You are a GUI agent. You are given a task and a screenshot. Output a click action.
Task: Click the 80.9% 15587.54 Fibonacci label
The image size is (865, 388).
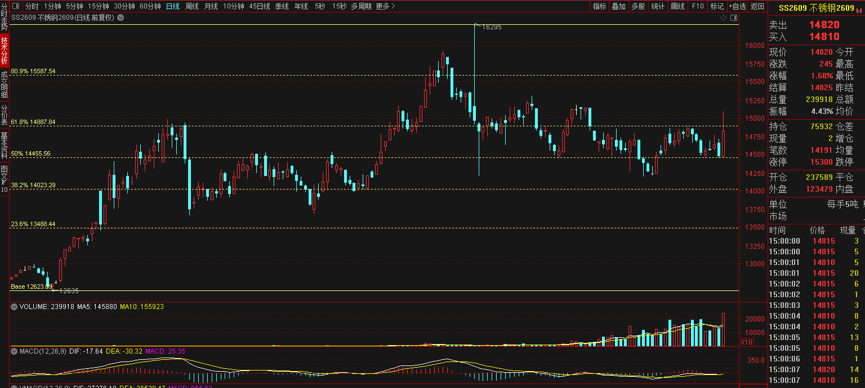[x=34, y=71]
